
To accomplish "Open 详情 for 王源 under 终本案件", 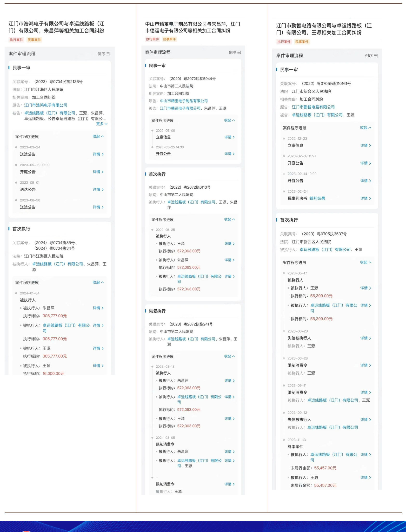I will (366, 478).
